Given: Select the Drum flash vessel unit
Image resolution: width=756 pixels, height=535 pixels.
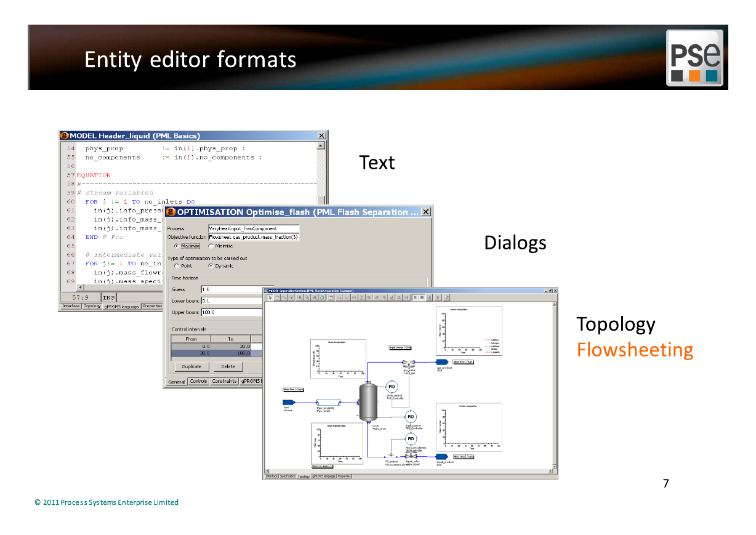Looking at the screenshot, I should 368,402.
